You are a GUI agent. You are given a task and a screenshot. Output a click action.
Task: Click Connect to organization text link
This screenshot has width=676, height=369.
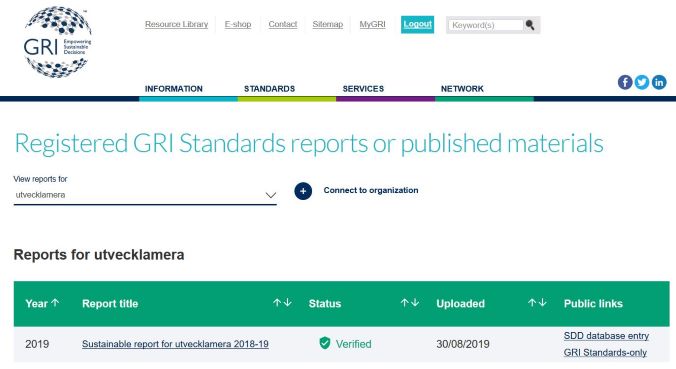pos(371,190)
